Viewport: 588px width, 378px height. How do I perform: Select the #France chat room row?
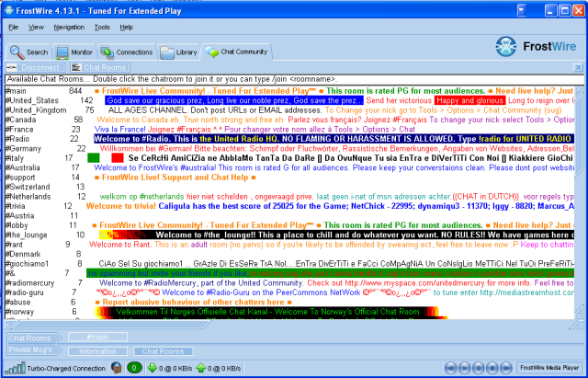click(289, 130)
